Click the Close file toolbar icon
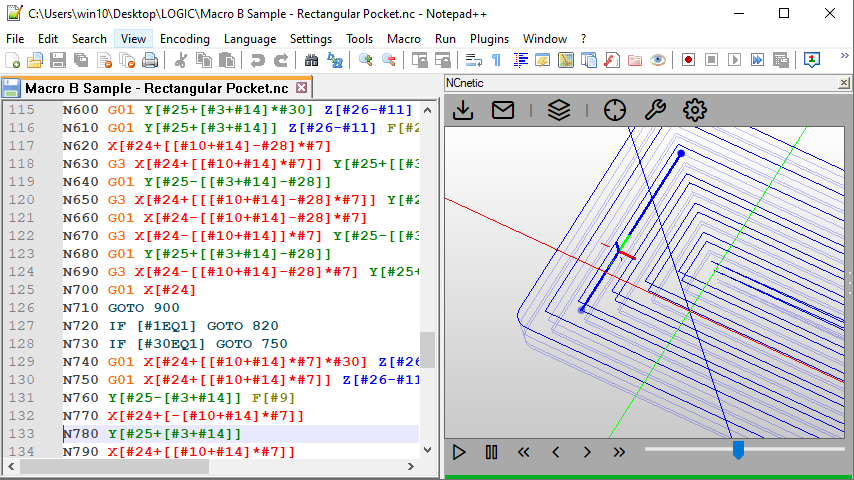This screenshot has width=854, height=480. click(104, 60)
